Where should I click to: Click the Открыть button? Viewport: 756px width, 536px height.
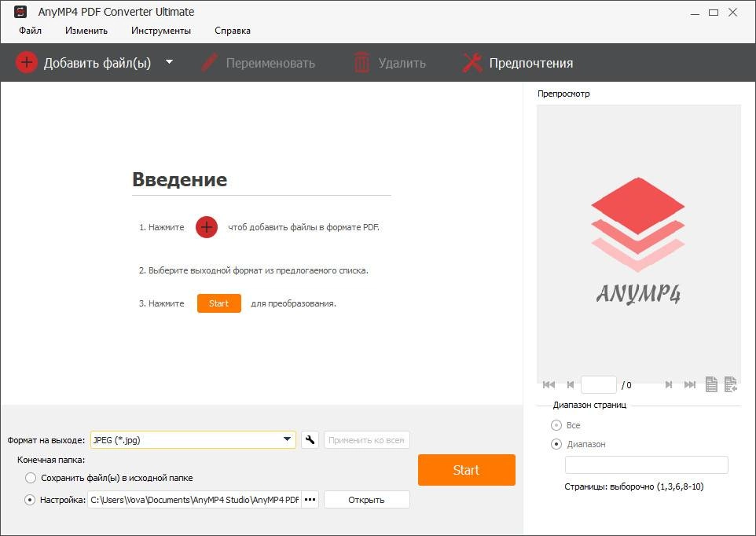click(x=366, y=500)
